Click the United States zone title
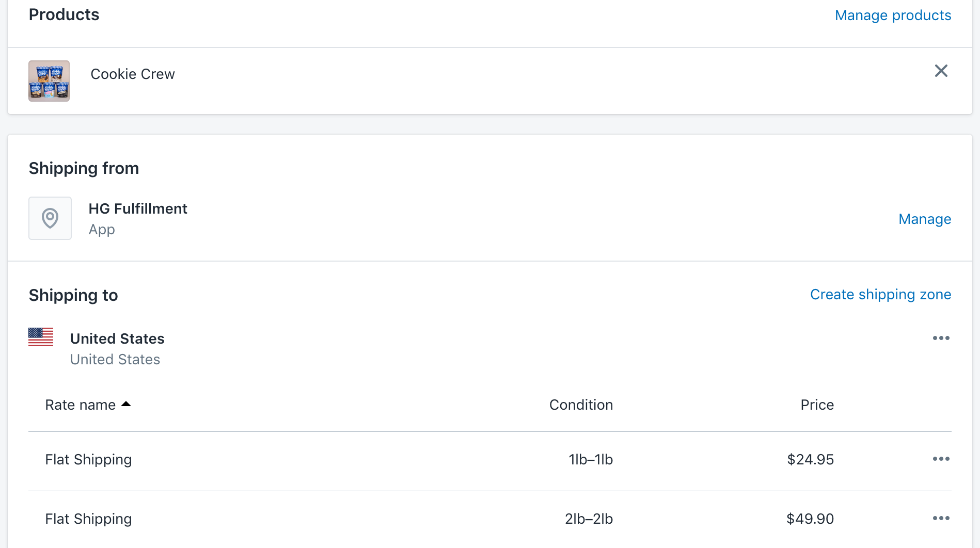The height and width of the screenshot is (548, 980). click(x=117, y=339)
